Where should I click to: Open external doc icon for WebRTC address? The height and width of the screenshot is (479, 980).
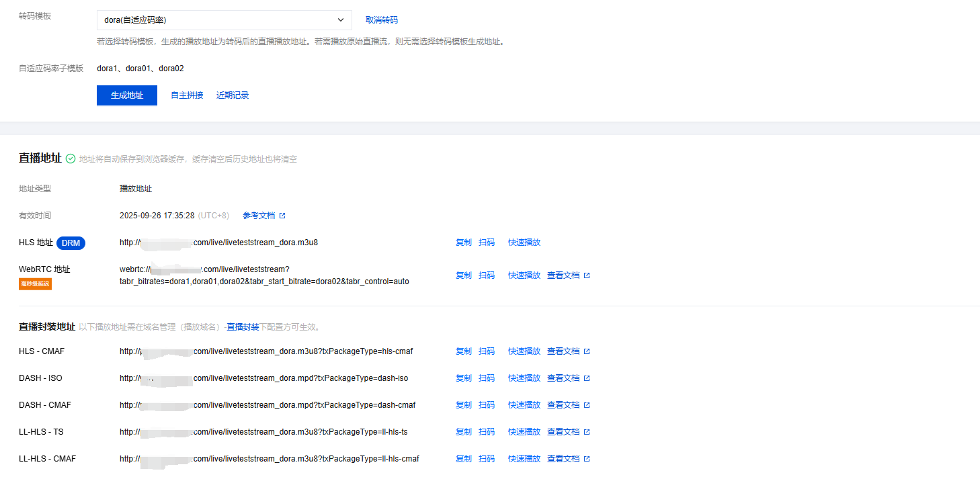coord(587,275)
